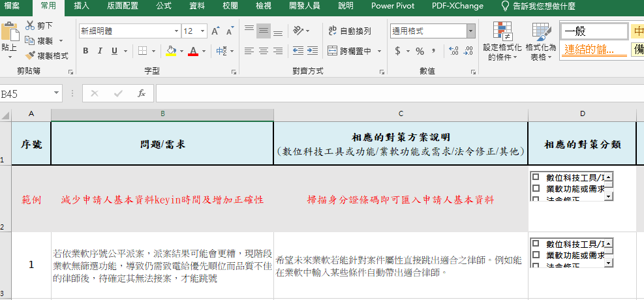Decrease decimal places

pyautogui.click(x=468, y=51)
